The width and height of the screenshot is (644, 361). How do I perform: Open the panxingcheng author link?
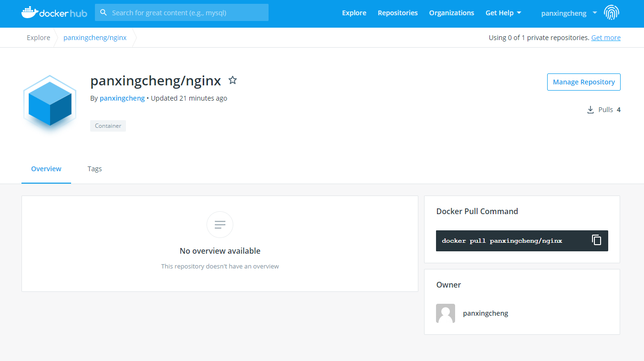pos(122,98)
